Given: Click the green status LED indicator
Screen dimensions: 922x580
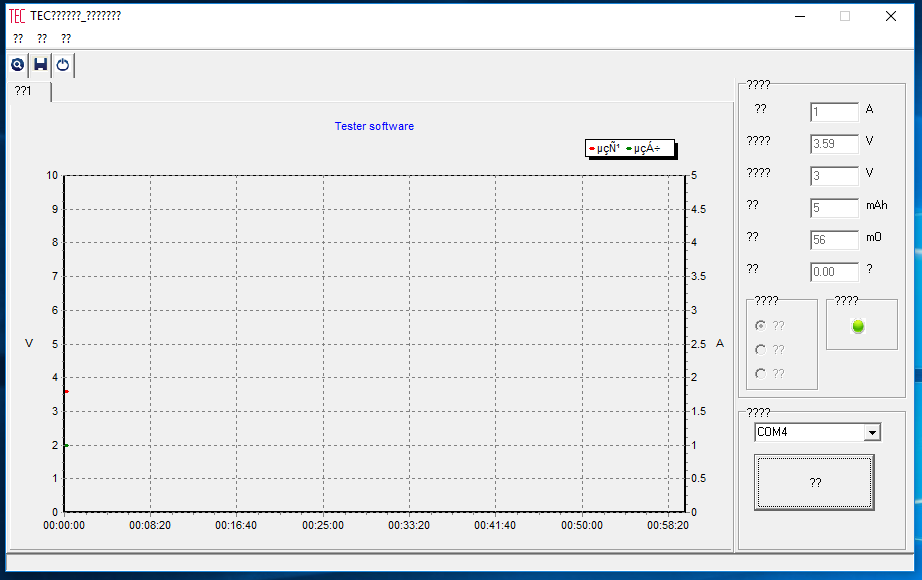Looking at the screenshot, I should [x=858, y=326].
